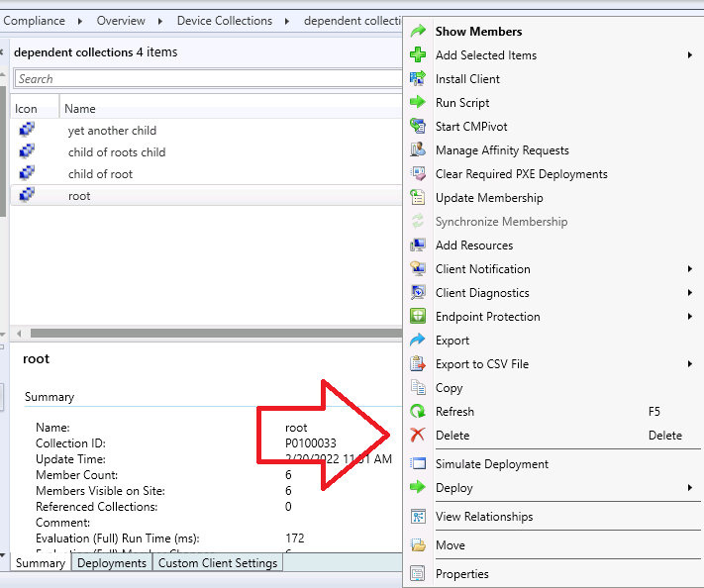Switch to the Deployments tab
704x588 pixels.
112,563
